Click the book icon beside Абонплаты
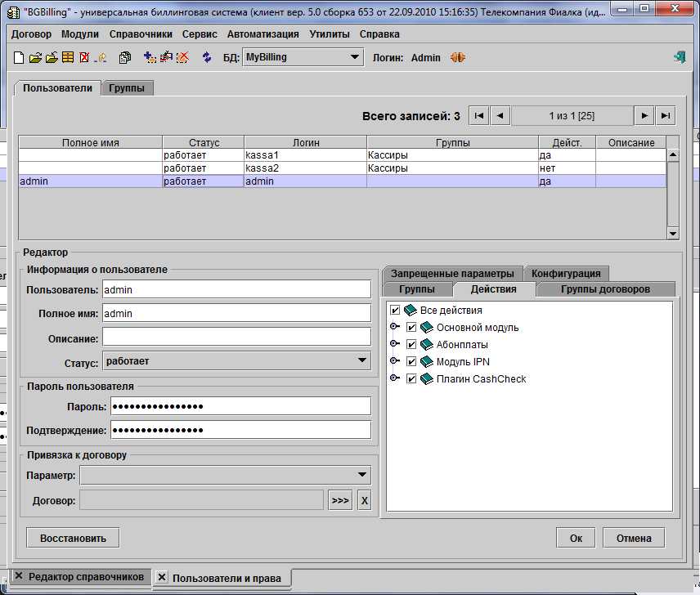Screen dimensions: 700x595 click(x=426, y=344)
